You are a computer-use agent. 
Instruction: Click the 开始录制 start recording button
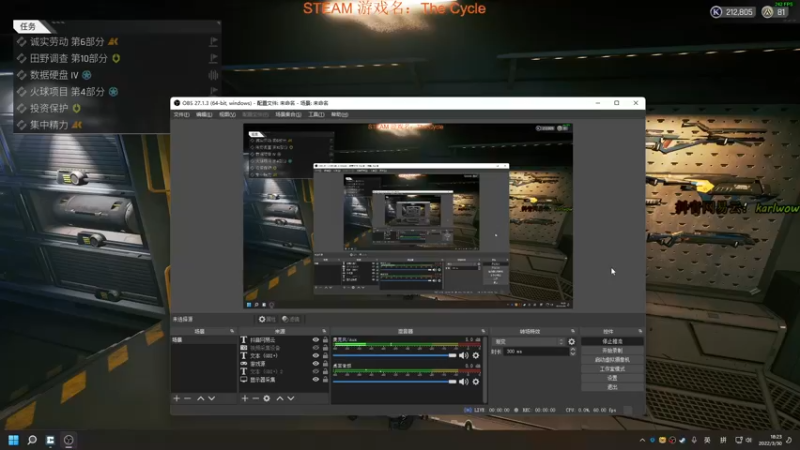612,351
